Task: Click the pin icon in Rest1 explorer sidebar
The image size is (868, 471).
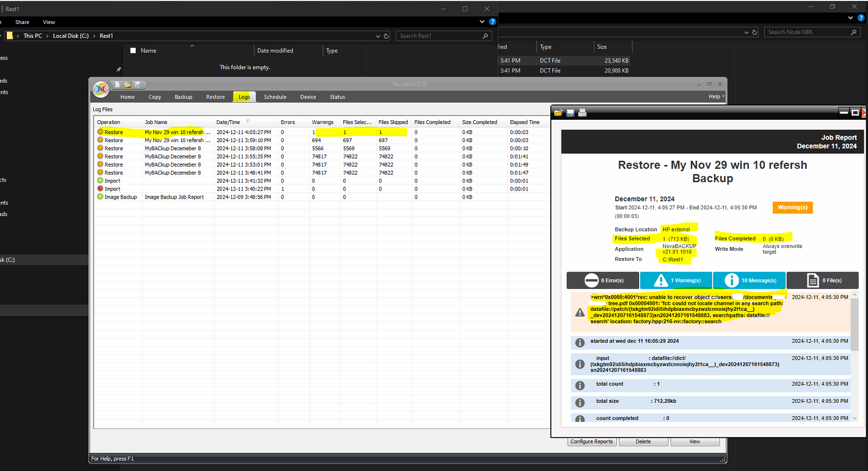Action: [119, 69]
